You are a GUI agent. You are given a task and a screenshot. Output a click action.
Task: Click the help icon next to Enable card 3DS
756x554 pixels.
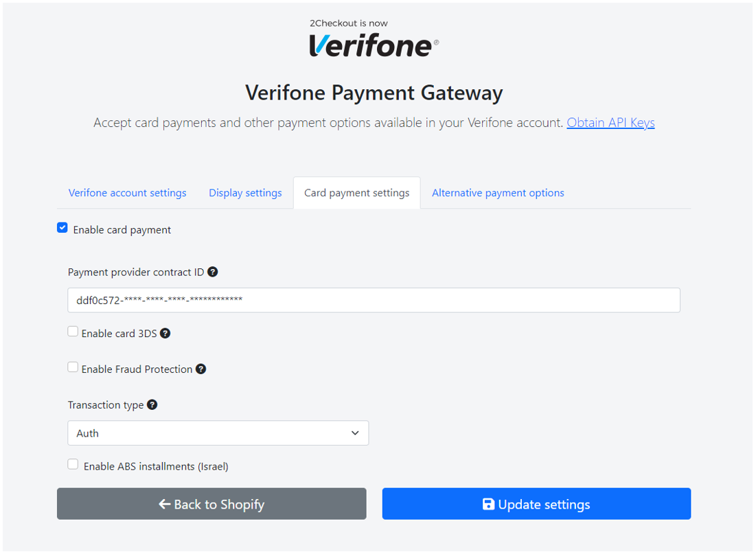165,333
